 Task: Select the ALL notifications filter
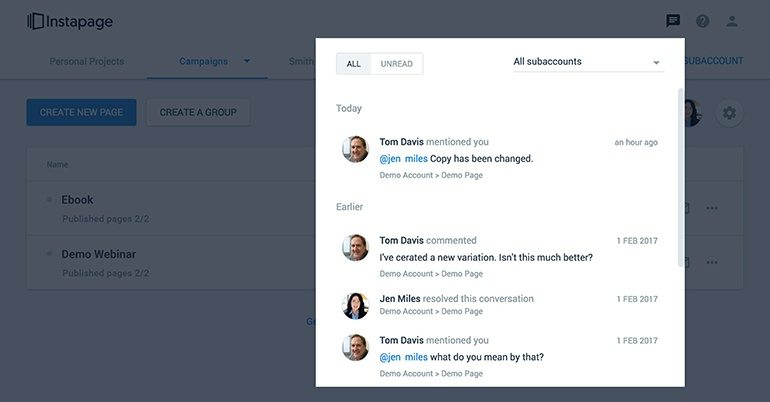point(354,64)
